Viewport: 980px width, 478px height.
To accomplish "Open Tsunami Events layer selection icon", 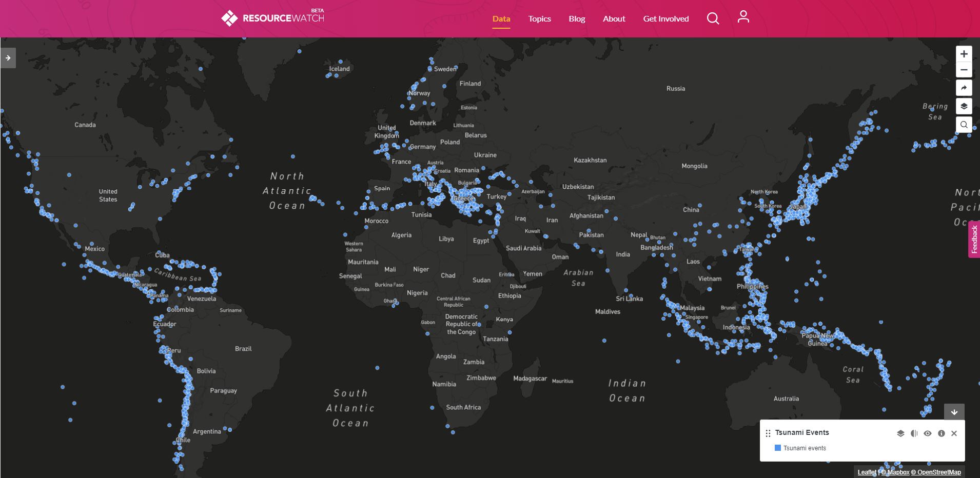I will pyautogui.click(x=900, y=433).
